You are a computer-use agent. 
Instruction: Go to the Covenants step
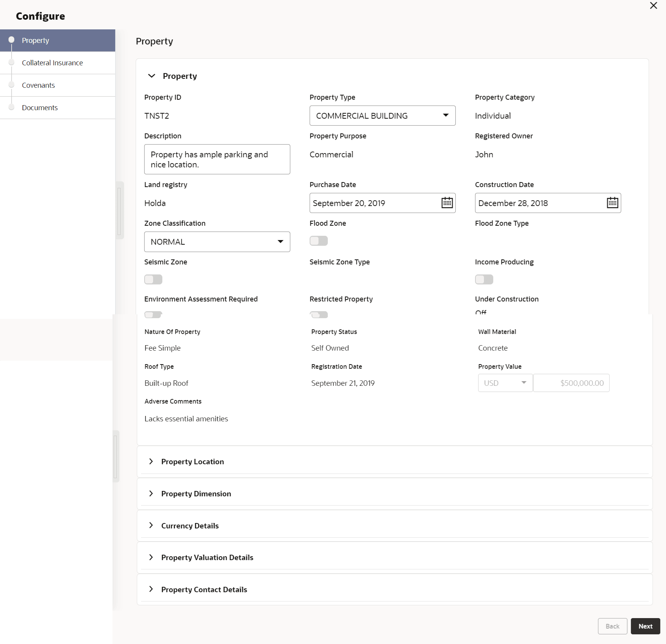(58, 85)
